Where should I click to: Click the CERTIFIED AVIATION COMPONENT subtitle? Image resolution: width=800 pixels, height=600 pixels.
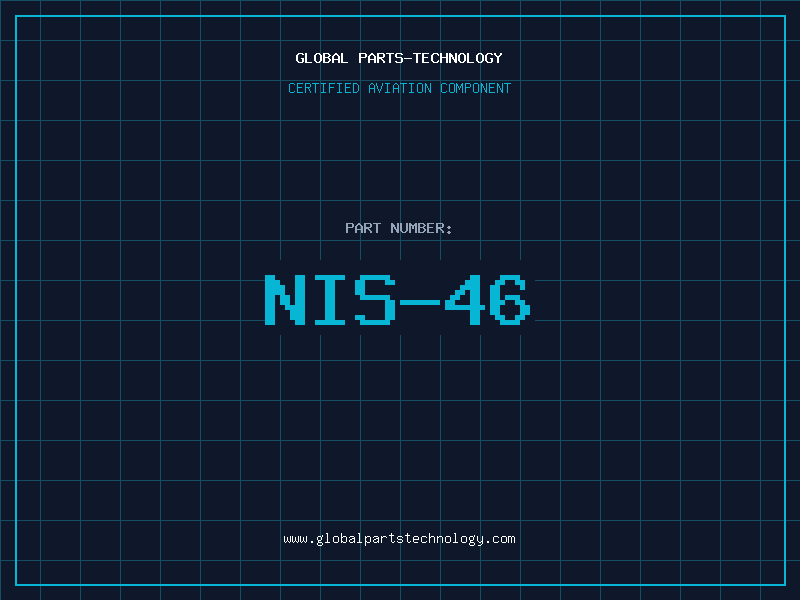coord(399,88)
